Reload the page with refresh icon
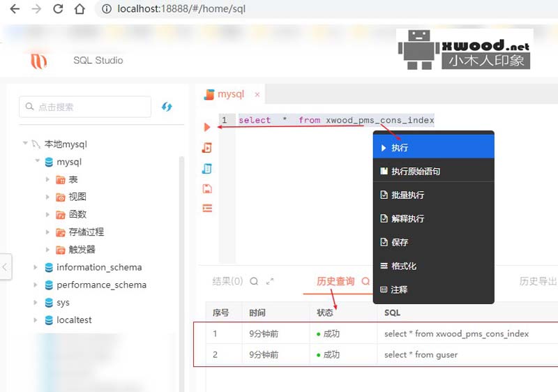The width and height of the screenshot is (558, 392). [x=58, y=9]
